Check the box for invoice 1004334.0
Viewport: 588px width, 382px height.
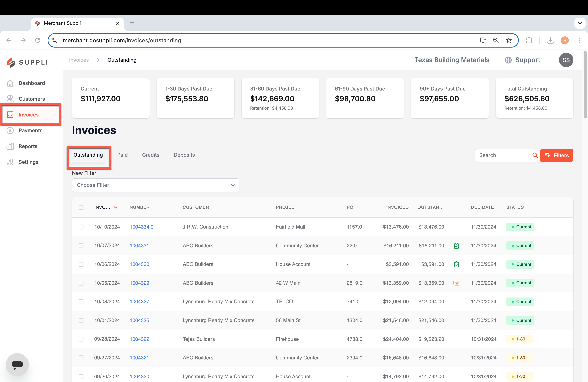(x=81, y=227)
